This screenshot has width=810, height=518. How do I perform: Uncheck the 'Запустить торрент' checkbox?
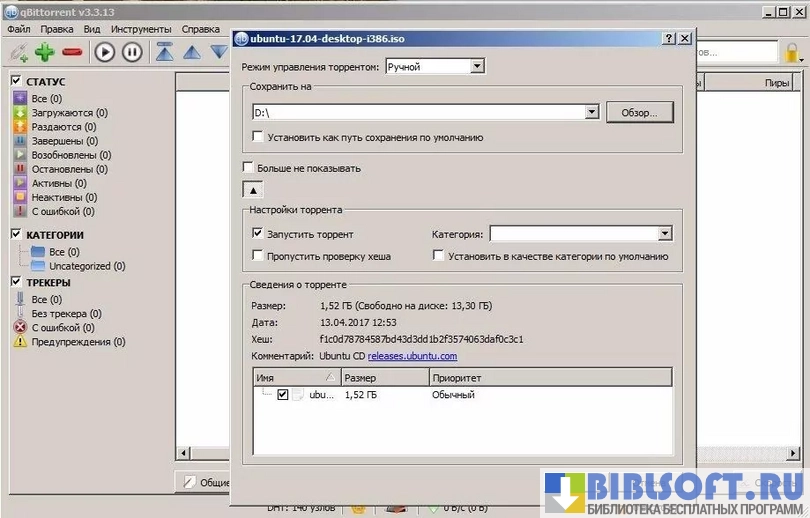pos(259,234)
